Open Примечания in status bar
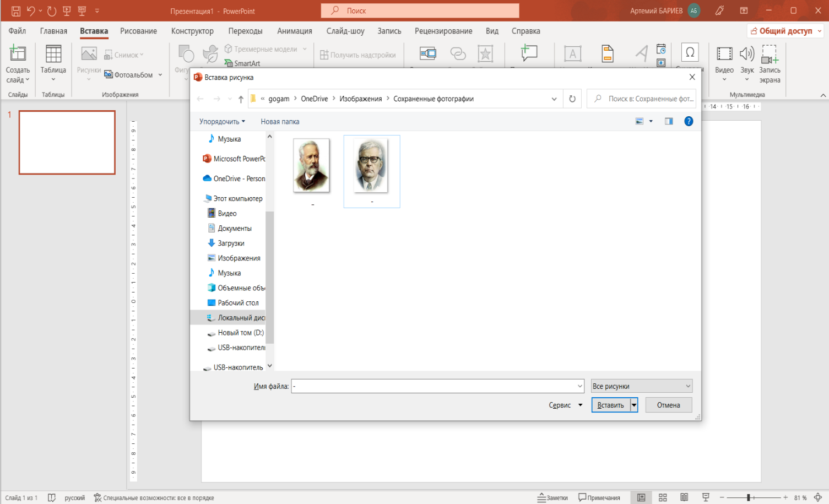Image resolution: width=829 pixels, height=504 pixels. [x=599, y=497]
